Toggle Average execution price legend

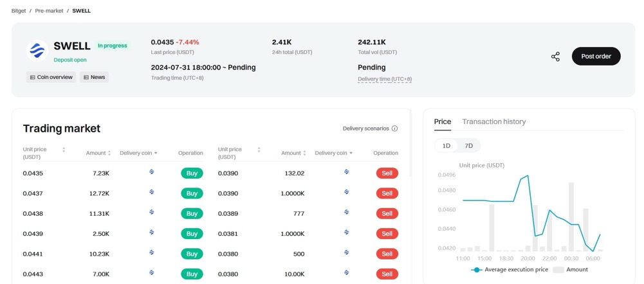tap(510, 270)
